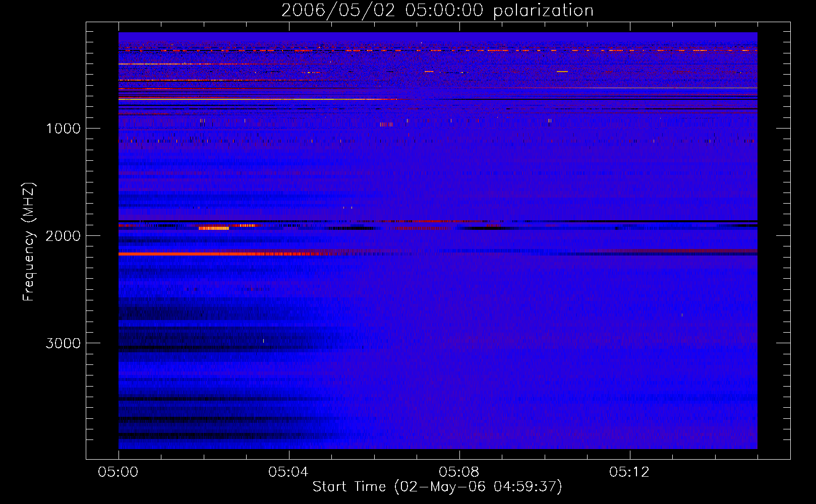Click the '05:04' time tick label

[x=288, y=472]
